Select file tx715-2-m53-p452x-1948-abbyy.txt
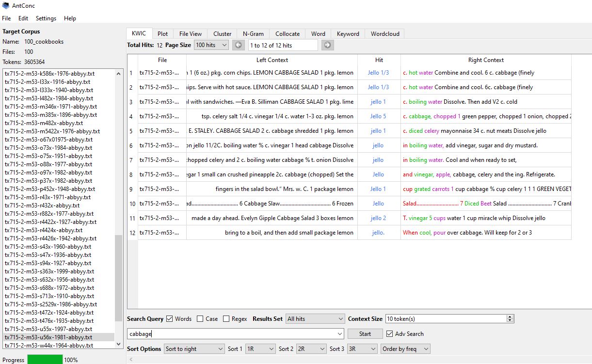The image size is (592, 364). click(x=50, y=189)
